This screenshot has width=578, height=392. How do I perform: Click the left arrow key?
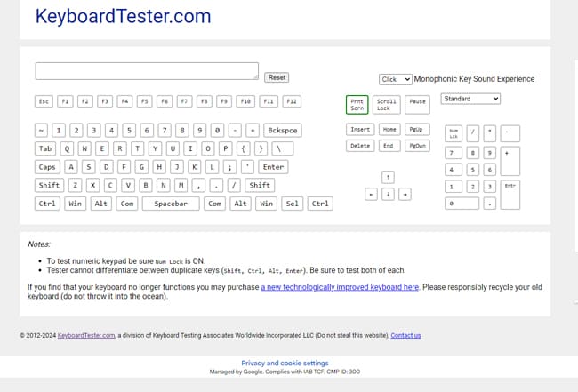click(371, 194)
